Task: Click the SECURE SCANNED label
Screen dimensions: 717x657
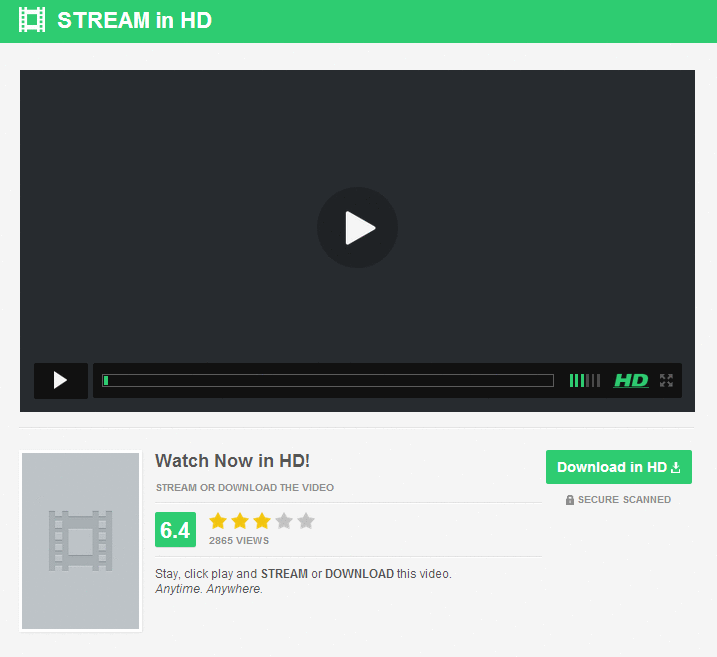Action: coord(624,500)
